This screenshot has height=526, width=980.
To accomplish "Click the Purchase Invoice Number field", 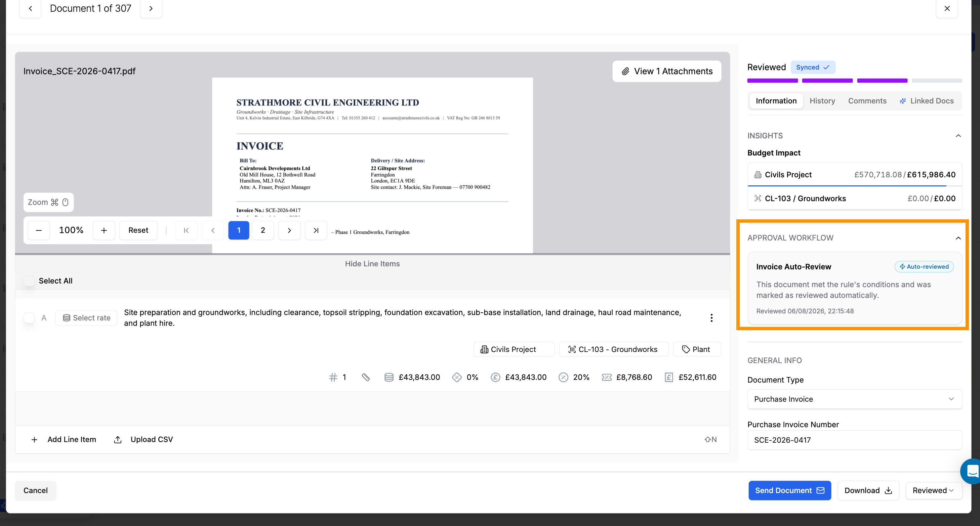I will pyautogui.click(x=854, y=440).
